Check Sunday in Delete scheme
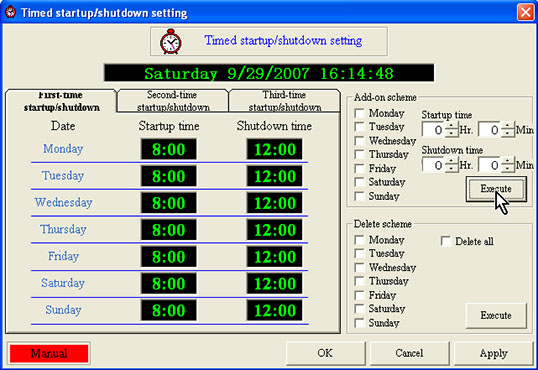 click(x=359, y=323)
